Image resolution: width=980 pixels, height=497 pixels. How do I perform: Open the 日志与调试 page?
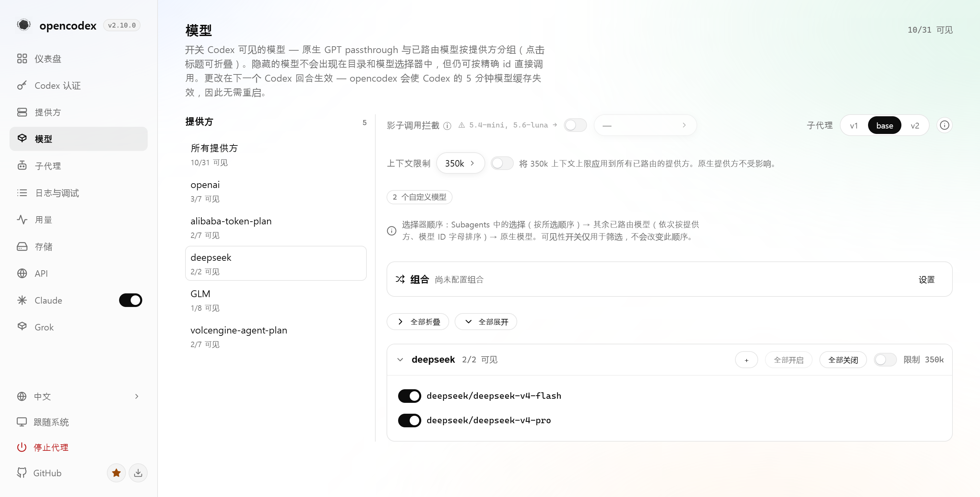pos(78,193)
